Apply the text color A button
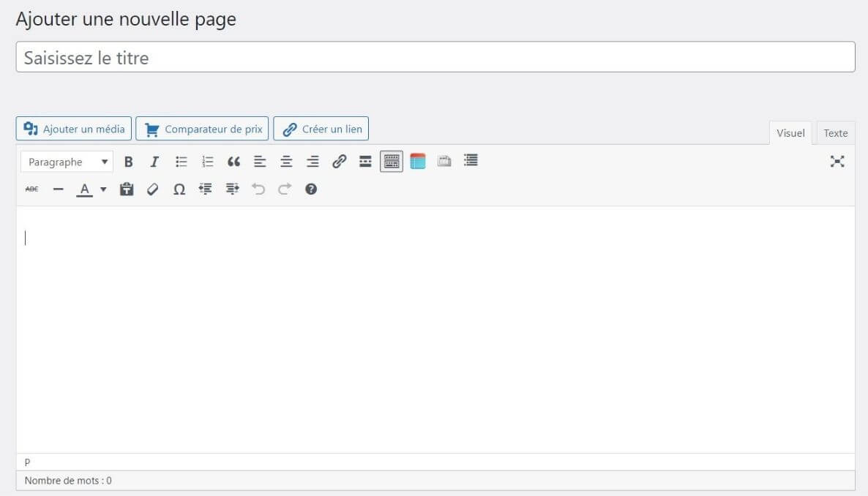 (x=84, y=189)
